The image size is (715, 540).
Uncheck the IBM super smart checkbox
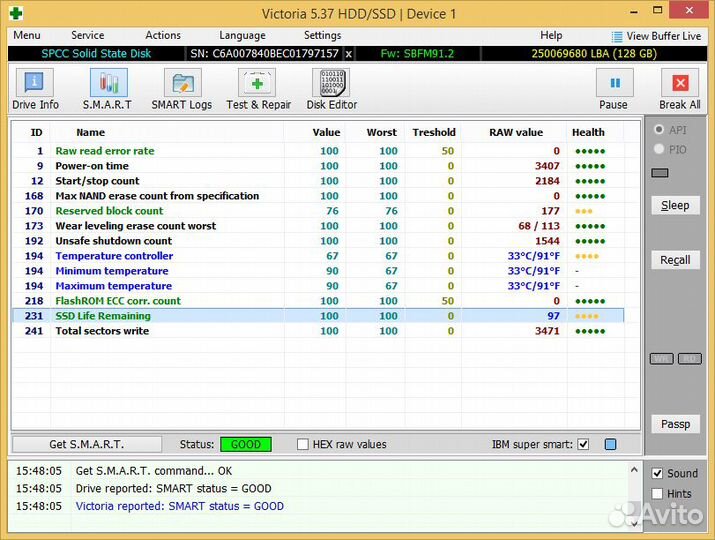[x=583, y=444]
